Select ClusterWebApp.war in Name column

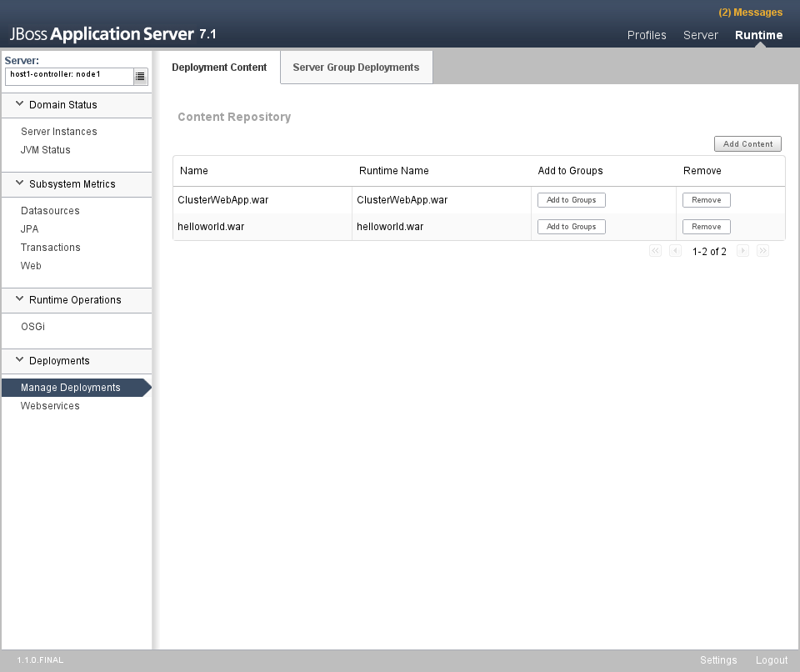223,200
